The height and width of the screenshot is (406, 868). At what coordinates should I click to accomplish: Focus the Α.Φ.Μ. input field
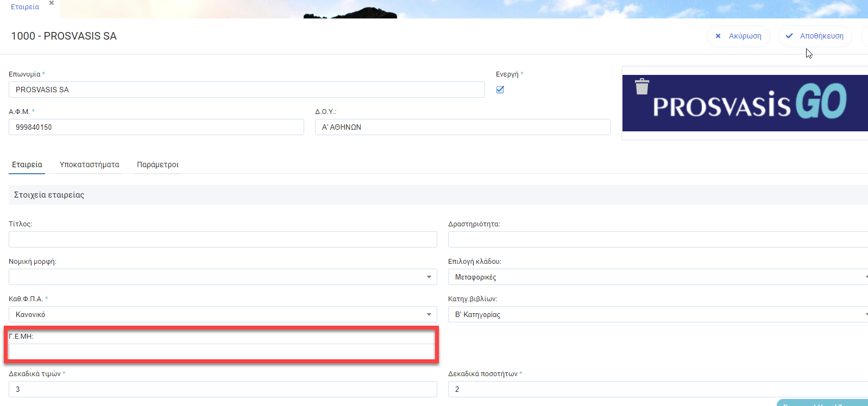(156, 127)
